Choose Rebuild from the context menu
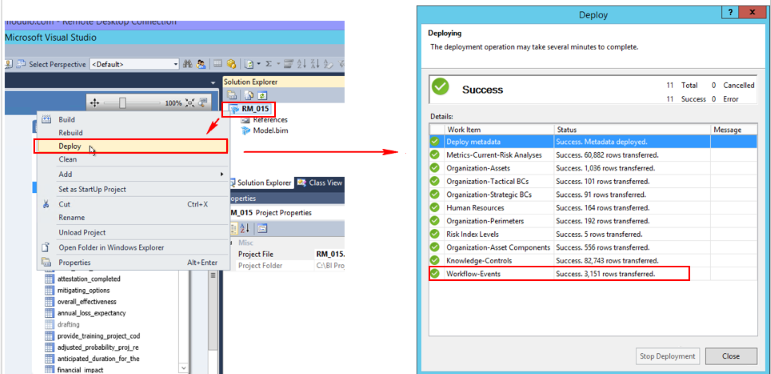The height and width of the screenshot is (374, 771). 70,133
